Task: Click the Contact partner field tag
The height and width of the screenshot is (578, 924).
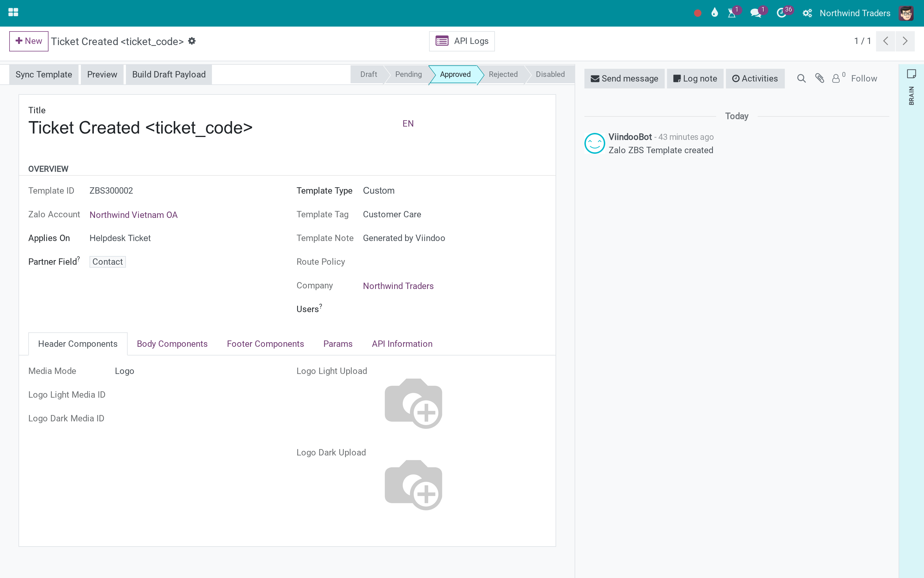Action: (x=107, y=262)
